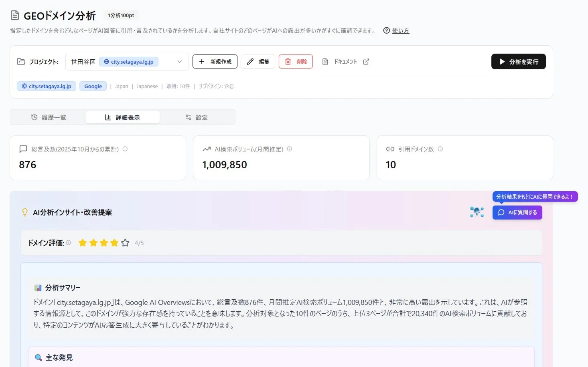588x367 pixels.
Task: Click the info icon beside 総言及数
Action: click(x=125, y=149)
